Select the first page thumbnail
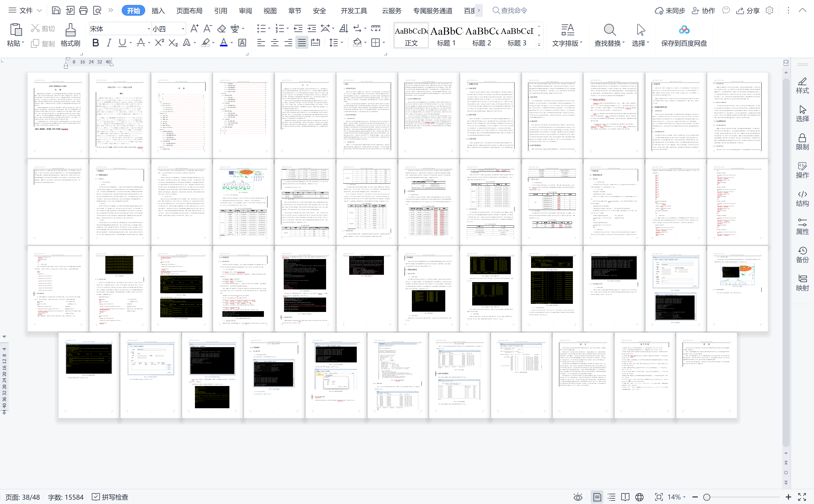814x504 pixels. point(58,115)
